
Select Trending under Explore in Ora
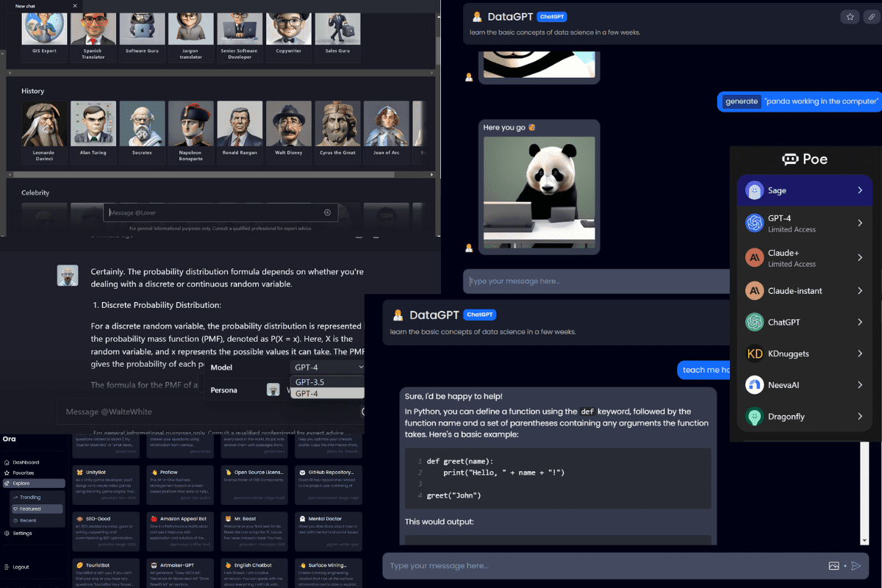[37, 498]
